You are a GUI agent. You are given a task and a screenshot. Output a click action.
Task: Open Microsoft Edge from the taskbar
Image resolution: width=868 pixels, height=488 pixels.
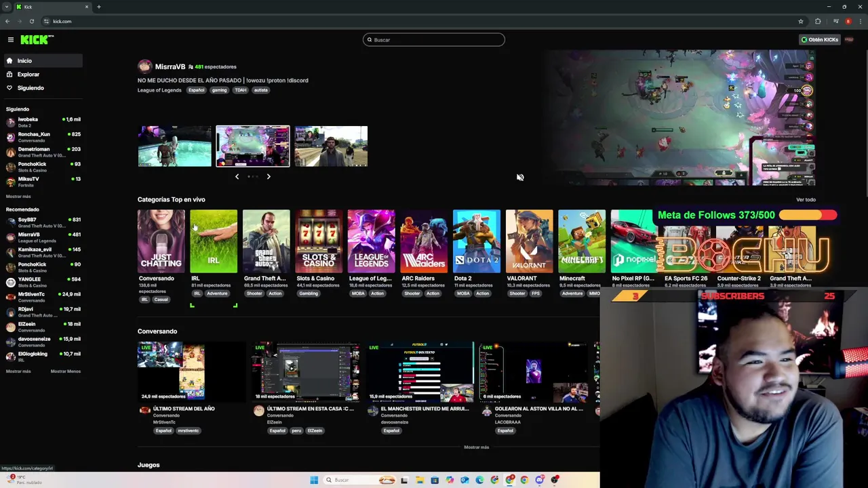479,480
